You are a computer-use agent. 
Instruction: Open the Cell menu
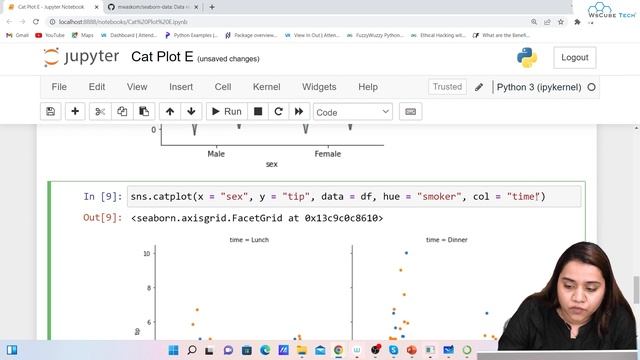tap(223, 87)
